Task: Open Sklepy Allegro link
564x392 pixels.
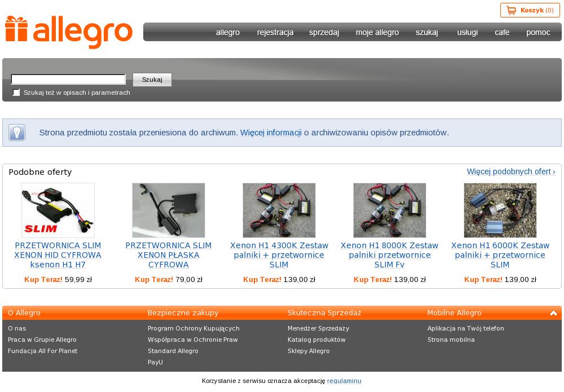Action: pyautogui.click(x=309, y=351)
